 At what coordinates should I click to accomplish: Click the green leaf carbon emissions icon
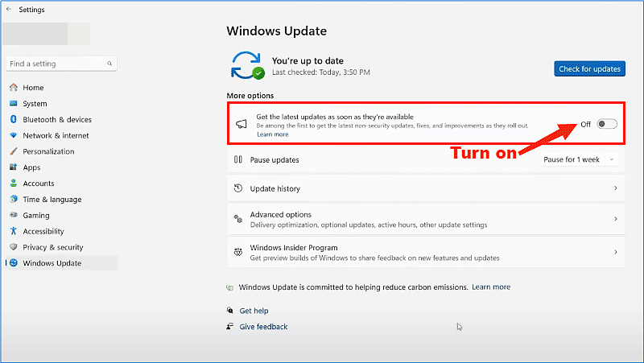[x=230, y=287]
